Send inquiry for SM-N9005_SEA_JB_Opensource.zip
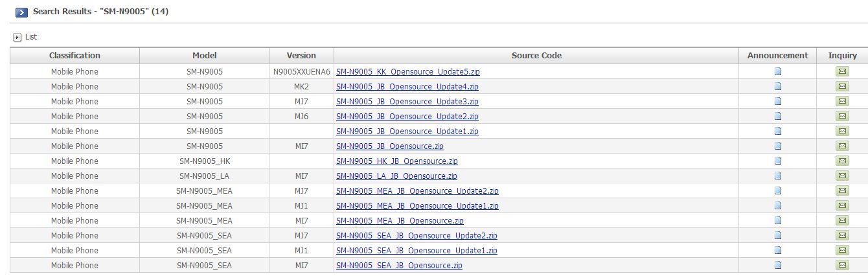 click(x=842, y=266)
